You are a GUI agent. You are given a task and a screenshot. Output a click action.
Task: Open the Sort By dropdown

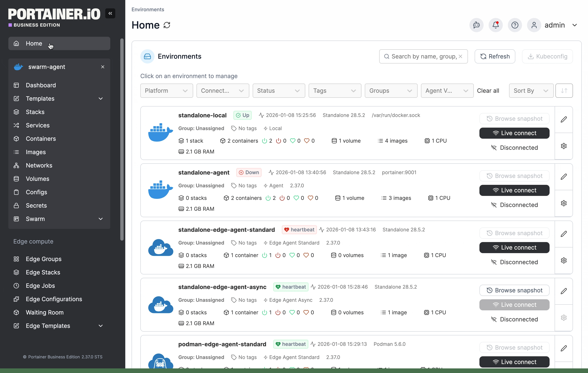(531, 91)
